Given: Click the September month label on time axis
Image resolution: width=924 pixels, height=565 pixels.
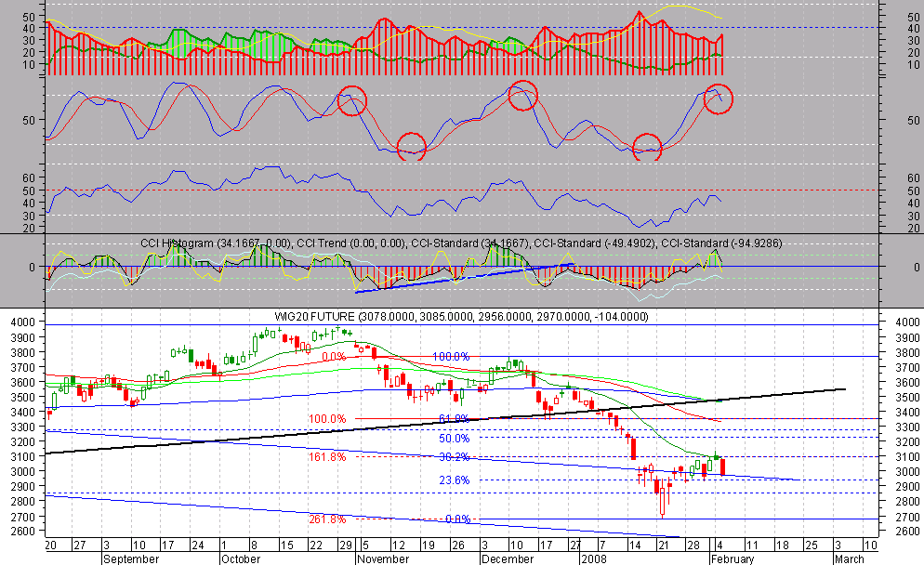Looking at the screenshot, I should click(x=131, y=558).
